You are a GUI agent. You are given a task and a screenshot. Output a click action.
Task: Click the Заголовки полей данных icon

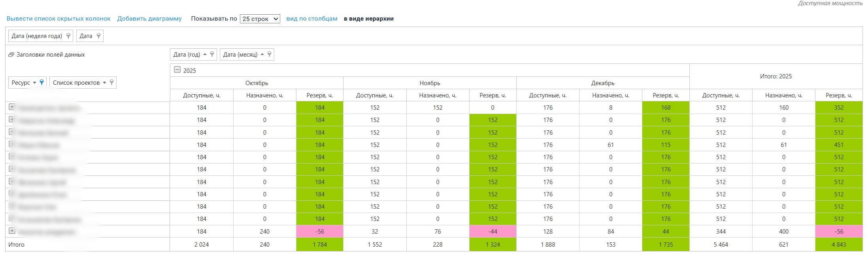pos(11,55)
